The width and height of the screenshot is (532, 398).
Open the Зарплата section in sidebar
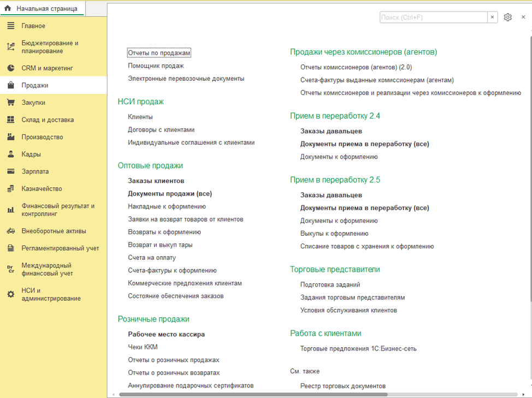point(35,171)
